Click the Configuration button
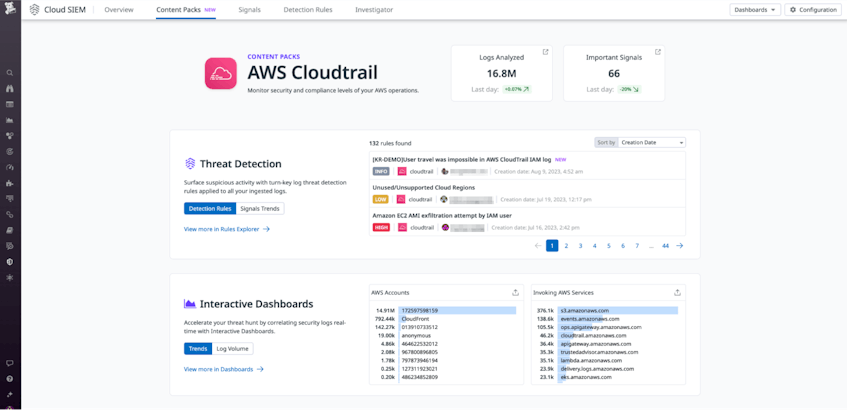The width and height of the screenshot is (847, 410). tap(813, 10)
